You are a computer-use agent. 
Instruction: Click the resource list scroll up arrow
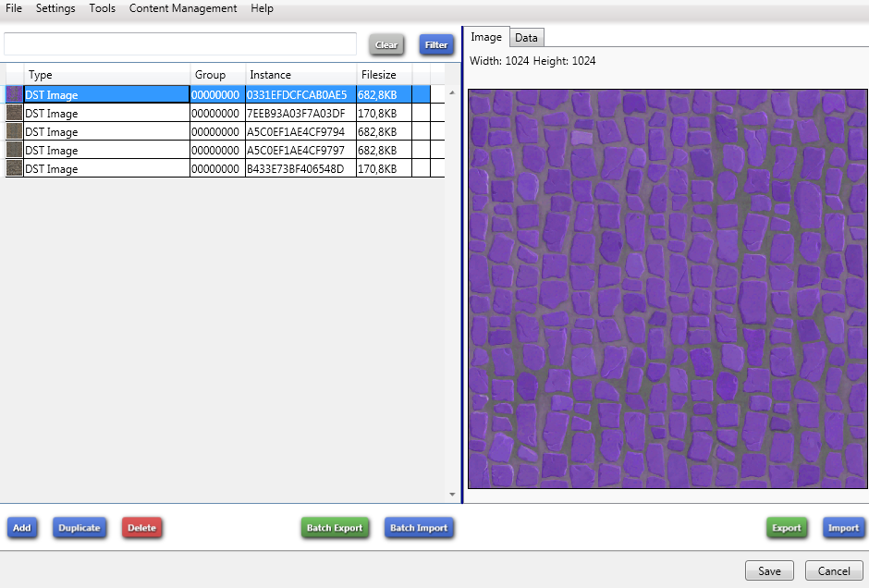coord(452,92)
